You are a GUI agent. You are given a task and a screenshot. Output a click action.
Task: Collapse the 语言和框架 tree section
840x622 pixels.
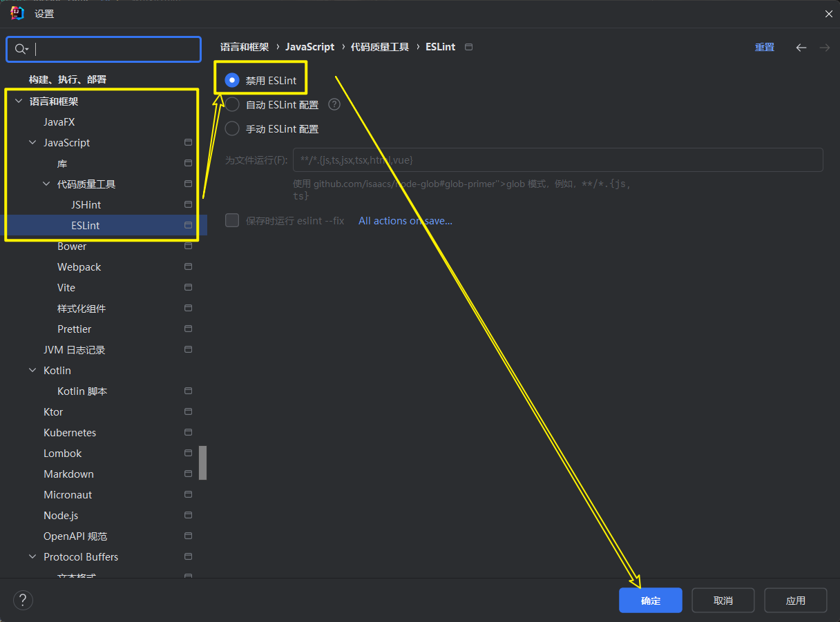click(x=19, y=101)
